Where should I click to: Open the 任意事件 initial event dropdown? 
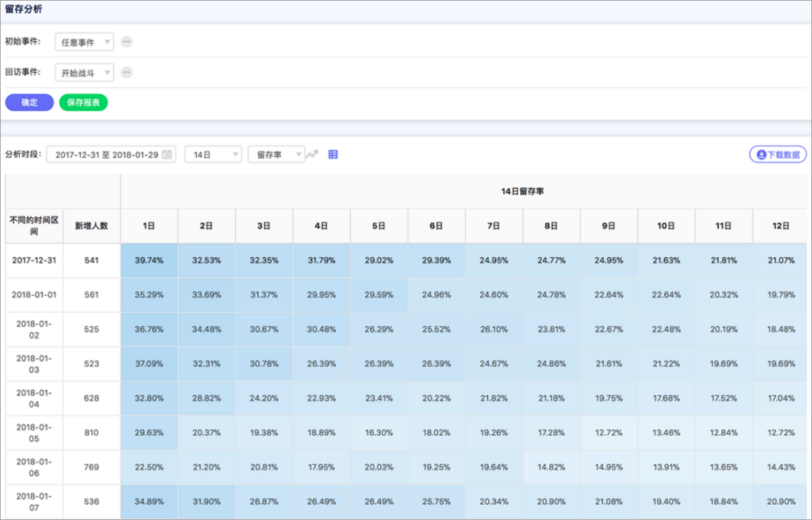point(85,42)
